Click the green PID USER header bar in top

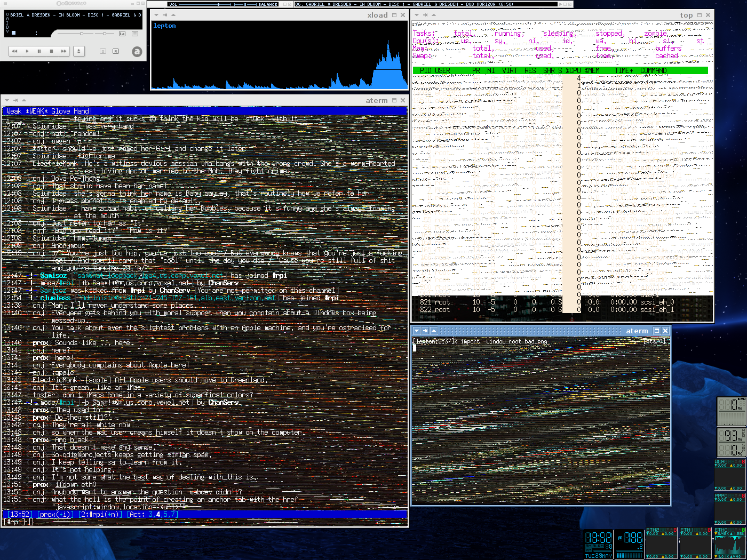[x=560, y=70]
